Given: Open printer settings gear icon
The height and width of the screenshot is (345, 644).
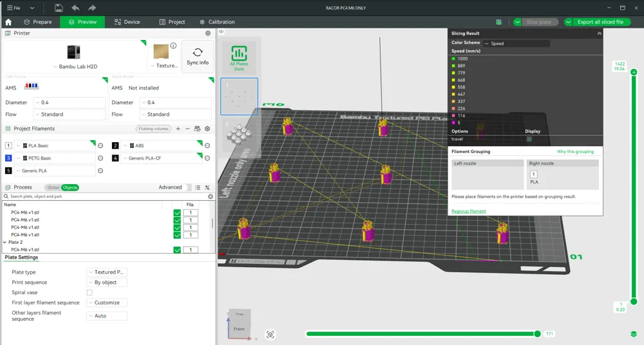Looking at the screenshot, I should [208, 33].
